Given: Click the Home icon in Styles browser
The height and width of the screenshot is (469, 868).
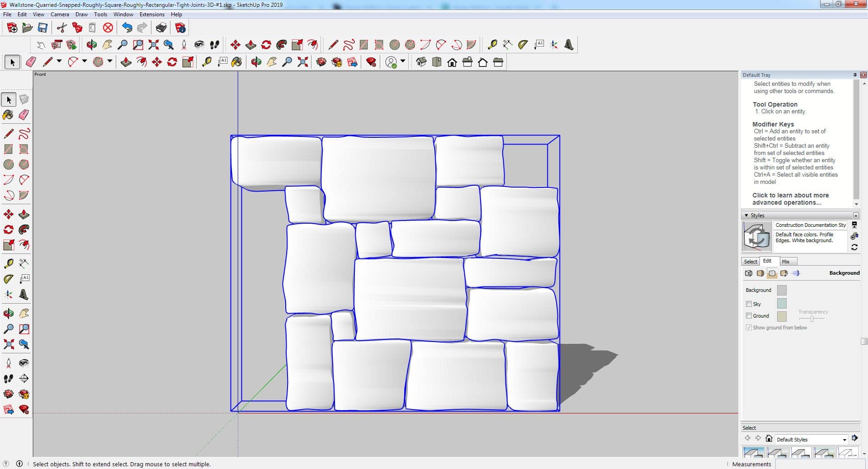Looking at the screenshot, I should tap(769, 438).
